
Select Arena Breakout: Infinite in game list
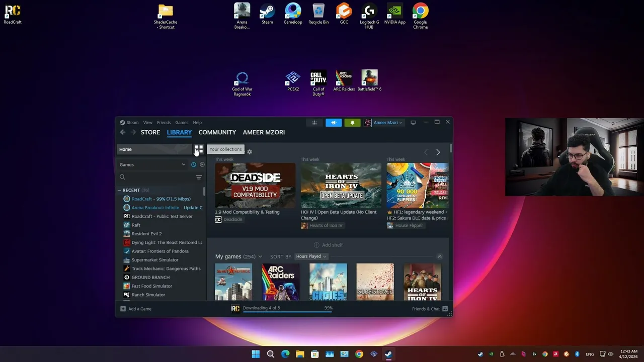coord(163,208)
